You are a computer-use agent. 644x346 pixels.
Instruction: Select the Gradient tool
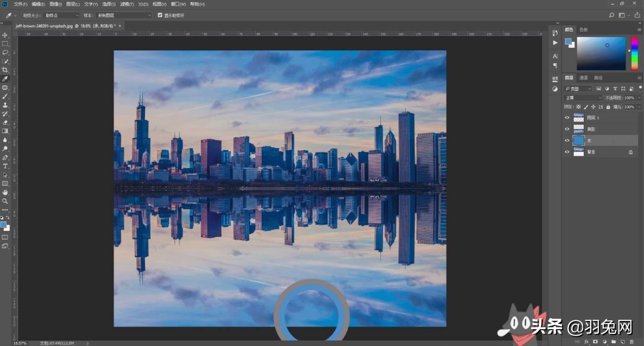click(x=5, y=131)
